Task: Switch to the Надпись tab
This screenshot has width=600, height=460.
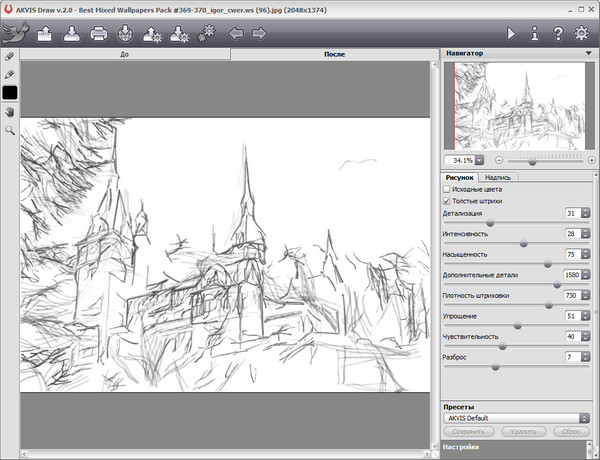Action: (x=499, y=176)
